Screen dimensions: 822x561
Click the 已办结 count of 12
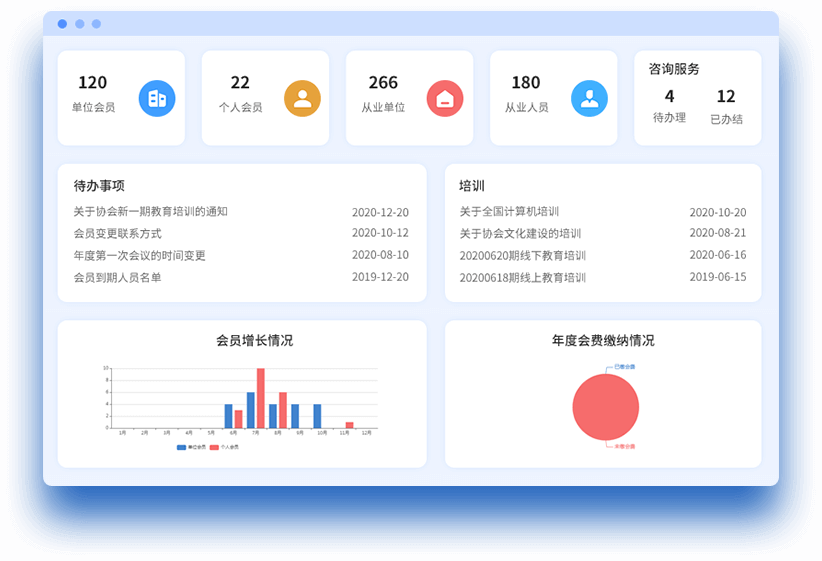[x=726, y=96]
